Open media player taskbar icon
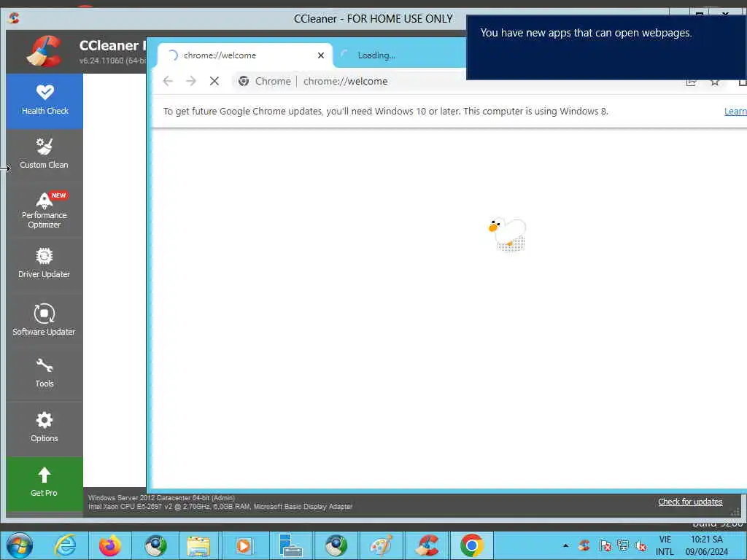Viewport: 747px width, 560px height. coord(244,545)
